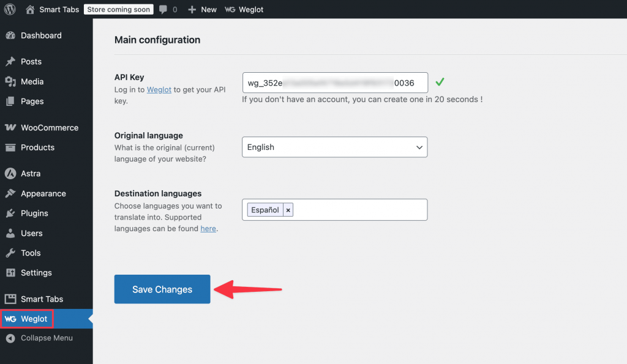Click inside the Destination languages field

(360, 210)
